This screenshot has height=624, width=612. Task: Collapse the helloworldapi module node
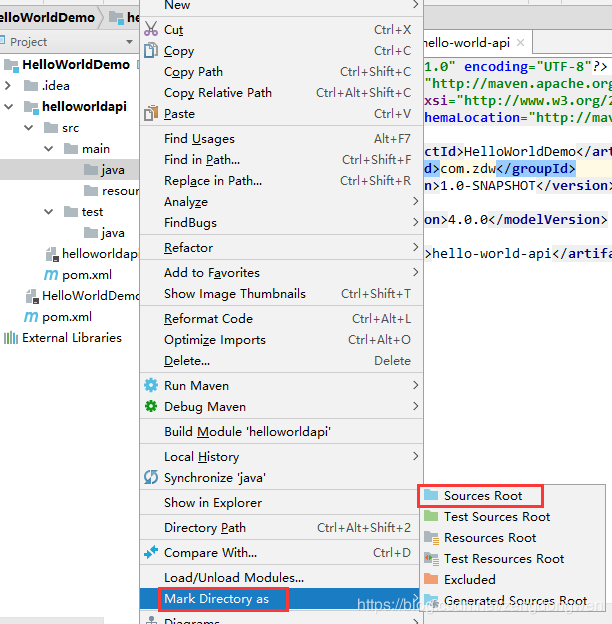pos(8,107)
